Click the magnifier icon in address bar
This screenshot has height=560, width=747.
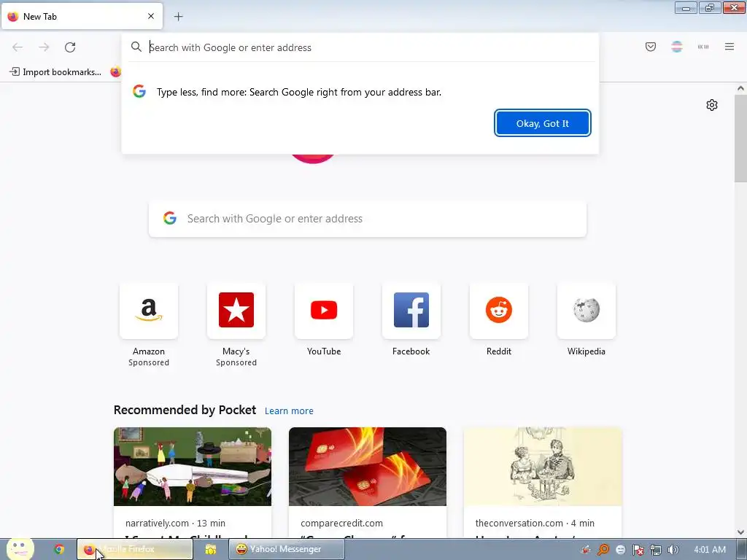(x=136, y=47)
